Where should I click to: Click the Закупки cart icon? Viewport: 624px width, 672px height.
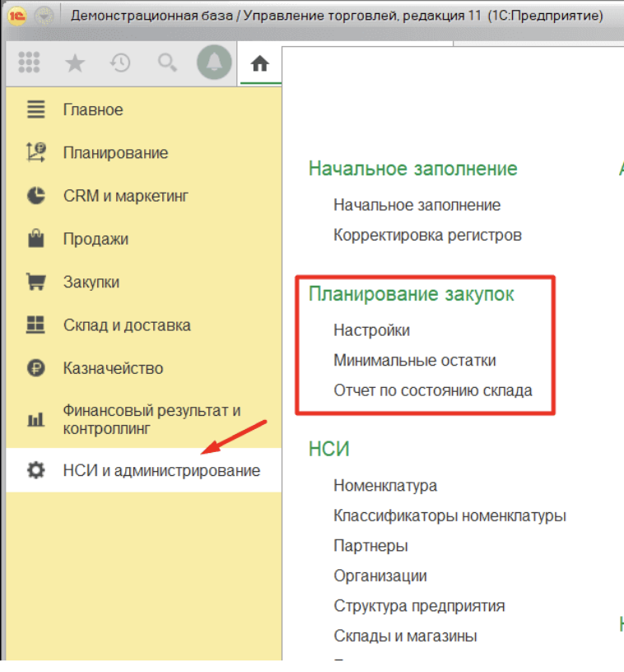point(35,282)
